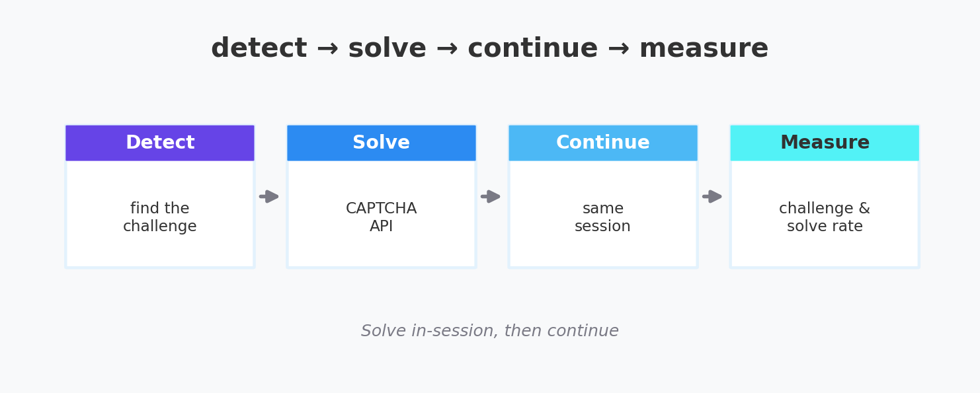Select the light blue Continue header
Viewport: 980px width, 393px height.
coord(603,143)
